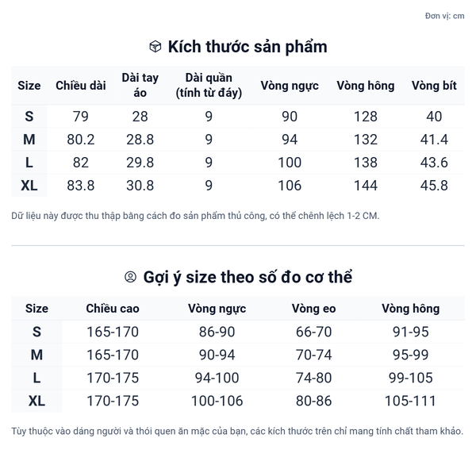Select the "Chiều dài" column header
Viewport: 476px width, 476px height.
coord(81,86)
